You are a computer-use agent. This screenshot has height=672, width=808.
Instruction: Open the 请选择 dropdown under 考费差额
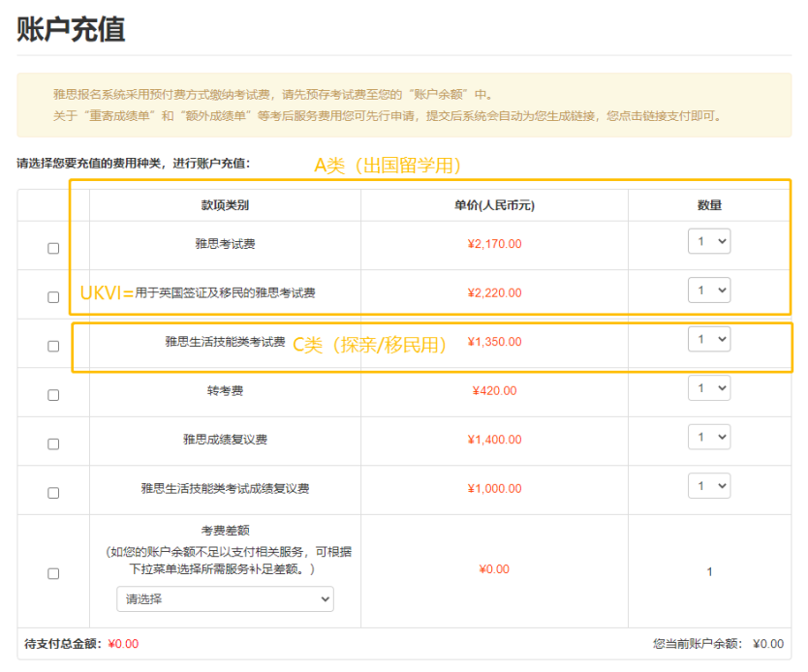(x=225, y=599)
